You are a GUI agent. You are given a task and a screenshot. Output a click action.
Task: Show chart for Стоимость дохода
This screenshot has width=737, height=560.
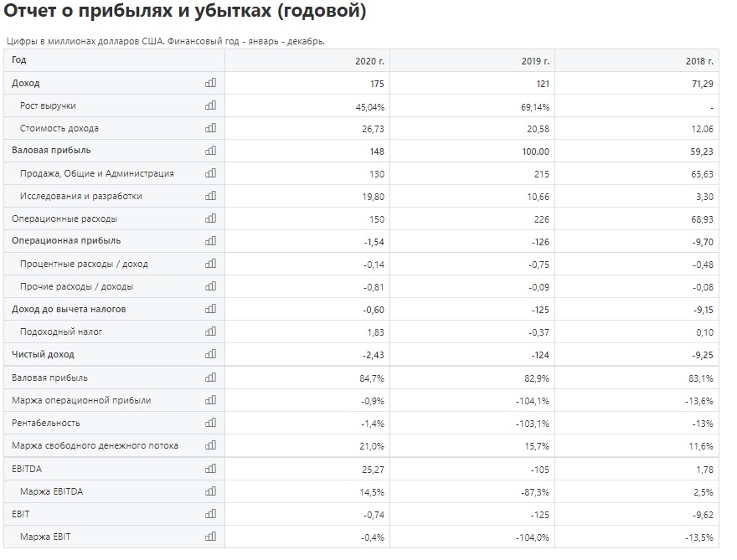(x=210, y=128)
